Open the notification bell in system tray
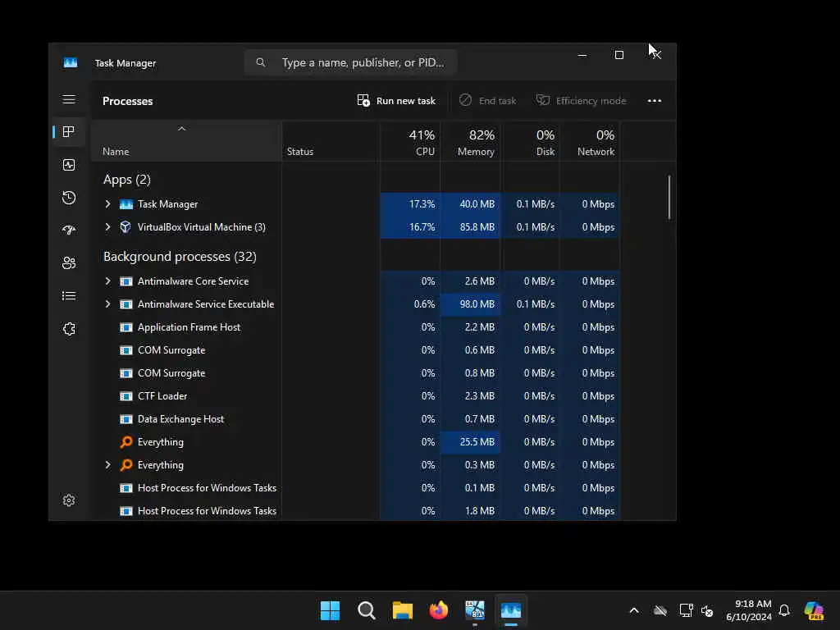Viewport: 840px width, 630px height. (784, 610)
